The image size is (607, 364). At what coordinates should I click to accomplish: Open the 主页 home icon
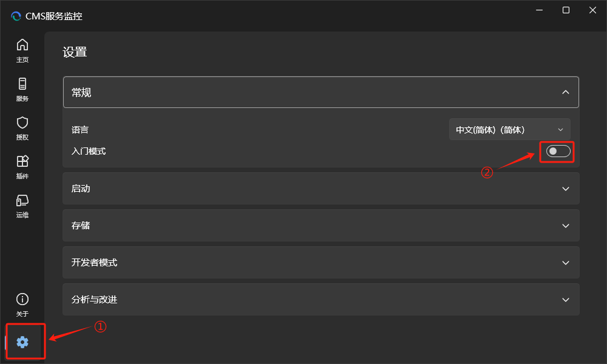[22, 45]
